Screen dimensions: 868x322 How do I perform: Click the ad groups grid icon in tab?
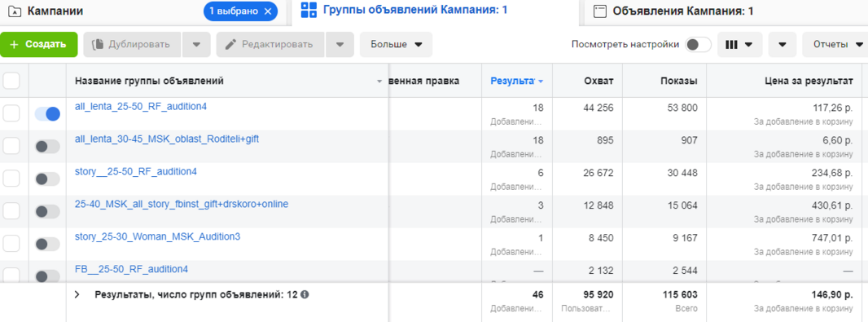(x=309, y=10)
